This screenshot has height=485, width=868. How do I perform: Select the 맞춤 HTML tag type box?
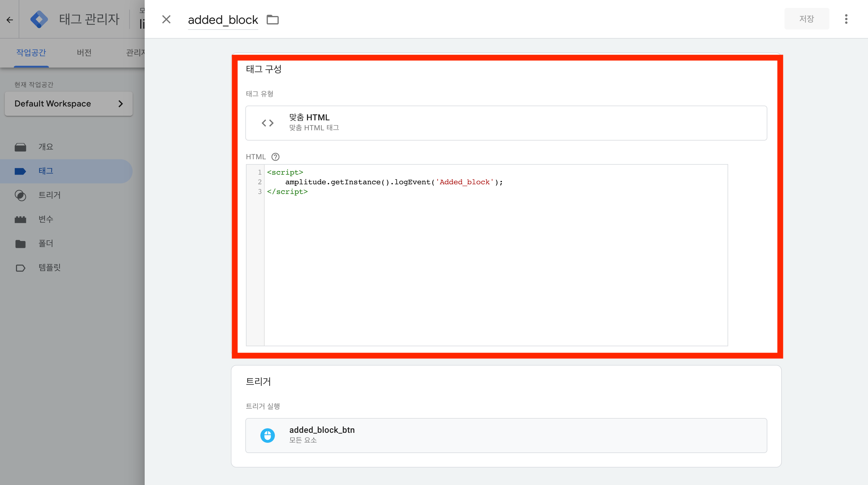[506, 123]
